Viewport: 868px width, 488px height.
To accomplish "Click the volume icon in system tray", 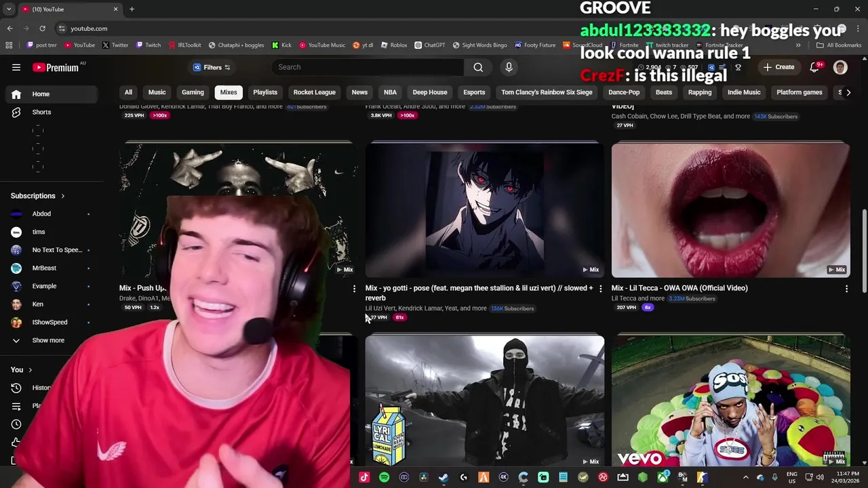I will 820,478.
